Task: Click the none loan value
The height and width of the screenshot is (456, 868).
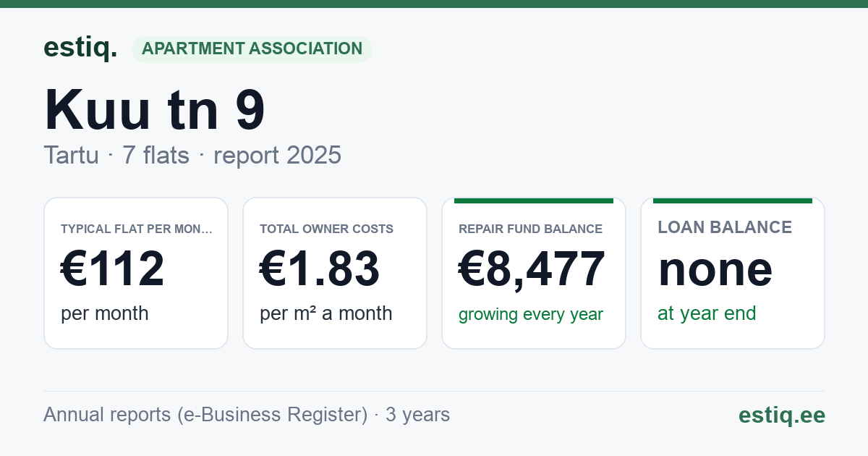Action: click(715, 269)
